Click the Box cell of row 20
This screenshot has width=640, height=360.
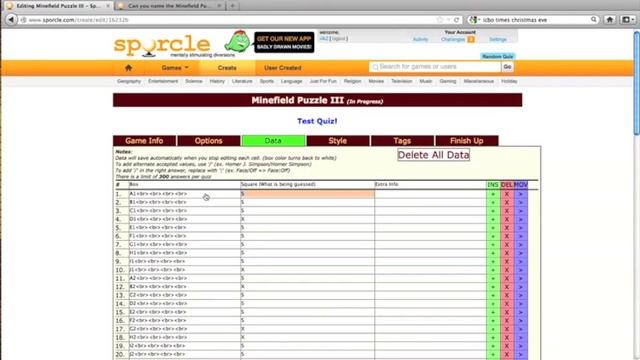click(x=184, y=354)
